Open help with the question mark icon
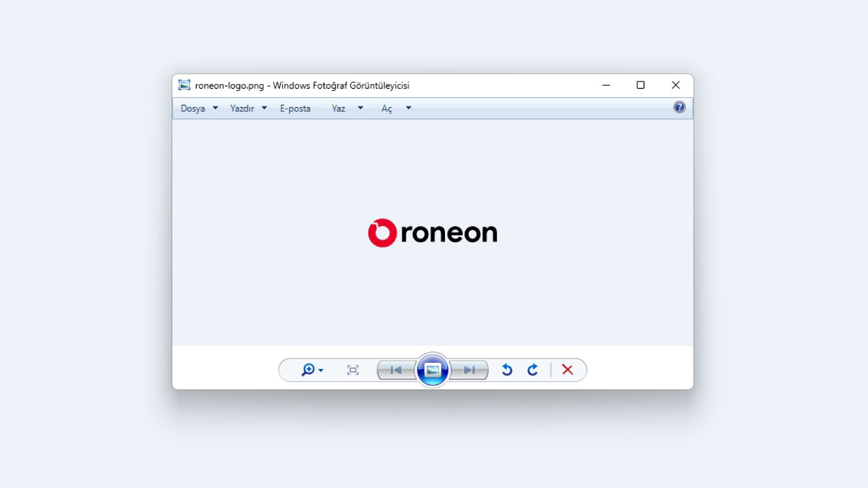The image size is (868, 488). [x=679, y=107]
